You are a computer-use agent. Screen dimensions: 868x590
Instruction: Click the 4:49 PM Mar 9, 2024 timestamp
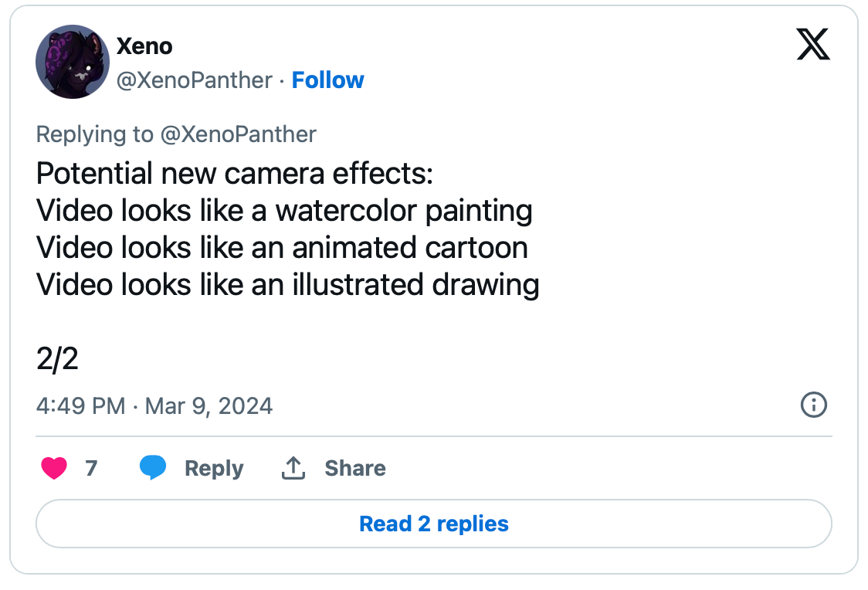point(154,406)
